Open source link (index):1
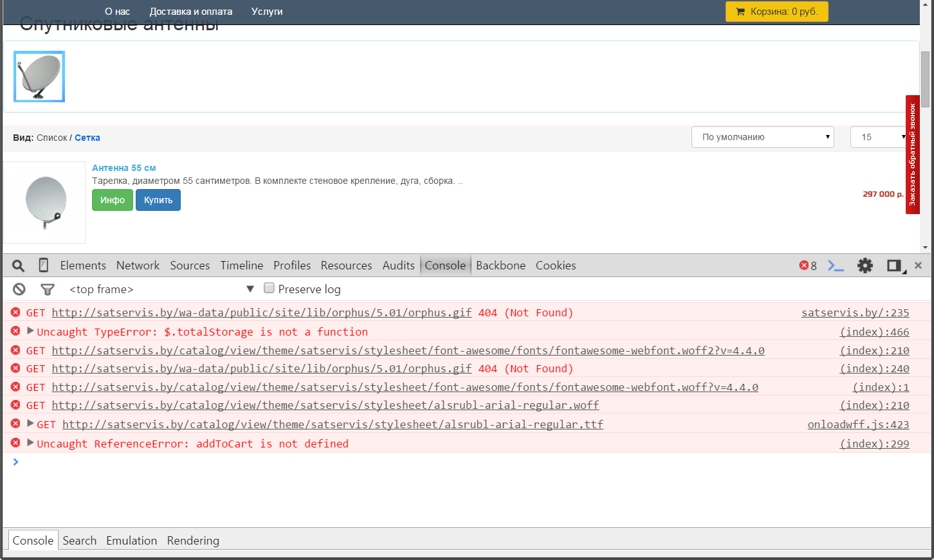The width and height of the screenshot is (934, 560). pos(881,387)
